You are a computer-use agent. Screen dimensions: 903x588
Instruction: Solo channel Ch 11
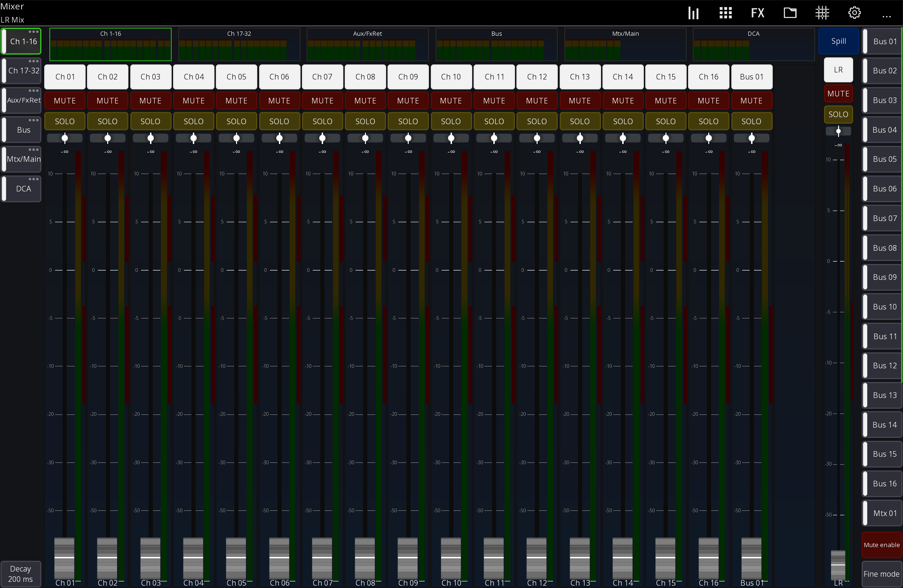(x=494, y=121)
